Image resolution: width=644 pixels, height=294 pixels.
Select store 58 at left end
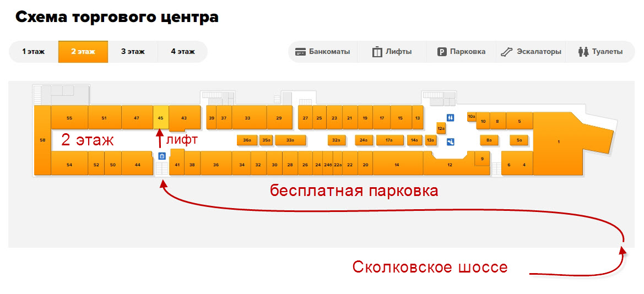(x=42, y=140)
